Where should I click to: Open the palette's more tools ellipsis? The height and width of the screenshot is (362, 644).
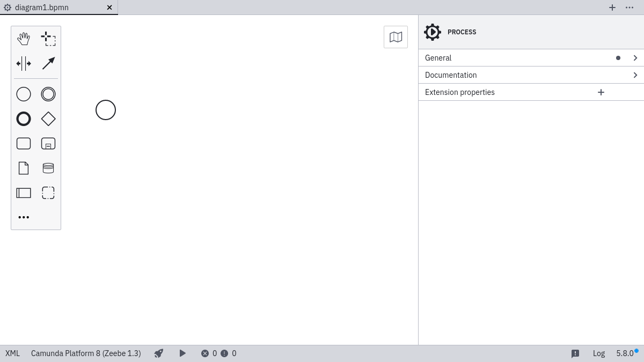tap(24, 217)
